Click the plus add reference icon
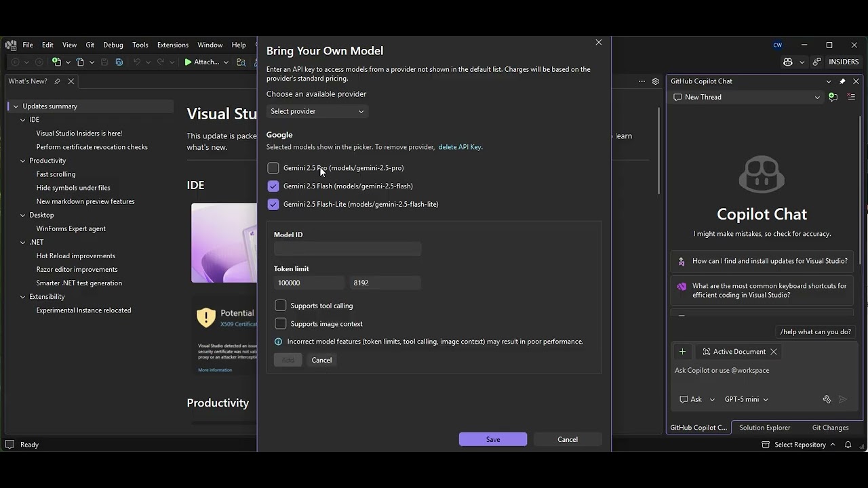Image resolution: width=868 pixels, height=488 pixels. coord(682,352)
